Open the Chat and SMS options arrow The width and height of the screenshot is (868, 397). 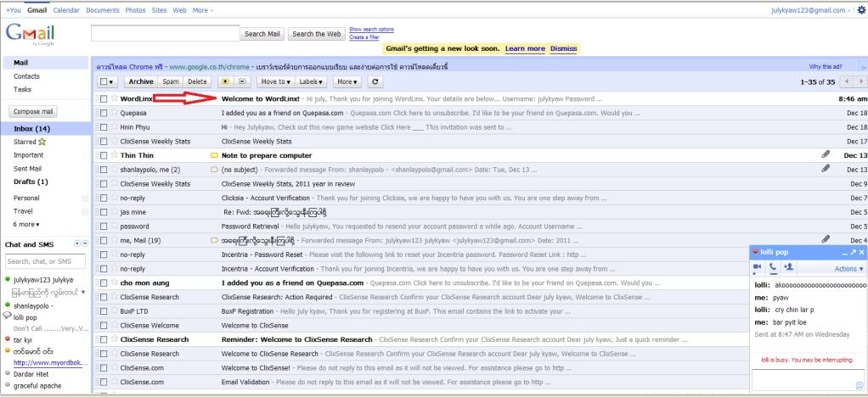click(77, 243)
